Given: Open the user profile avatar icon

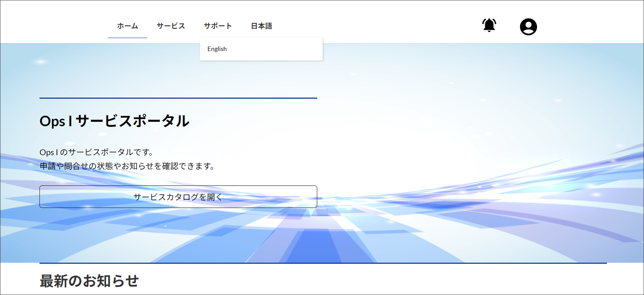Looking at the screenshot, I should 528,27.
